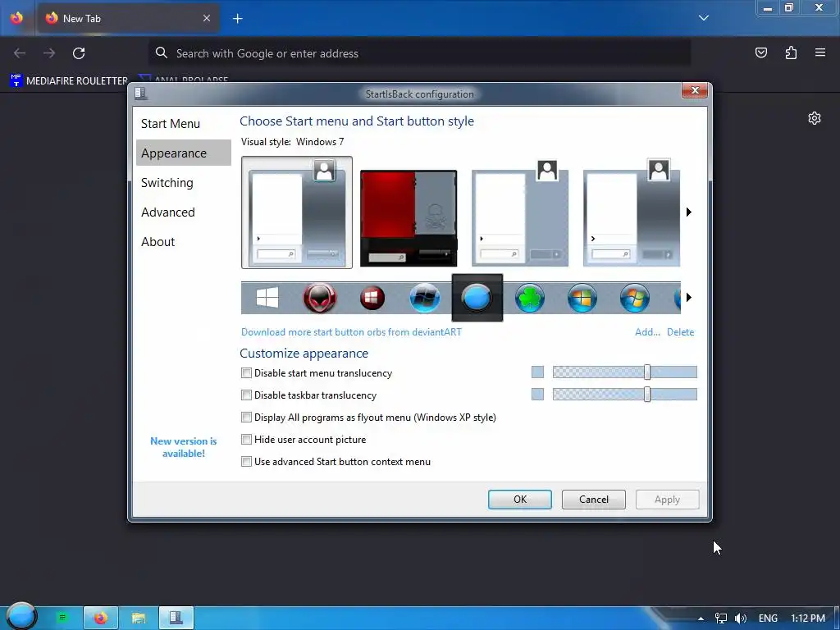840x630 pixels.
Task: Select the plain blue sphere orb
Action: point(477,297)
